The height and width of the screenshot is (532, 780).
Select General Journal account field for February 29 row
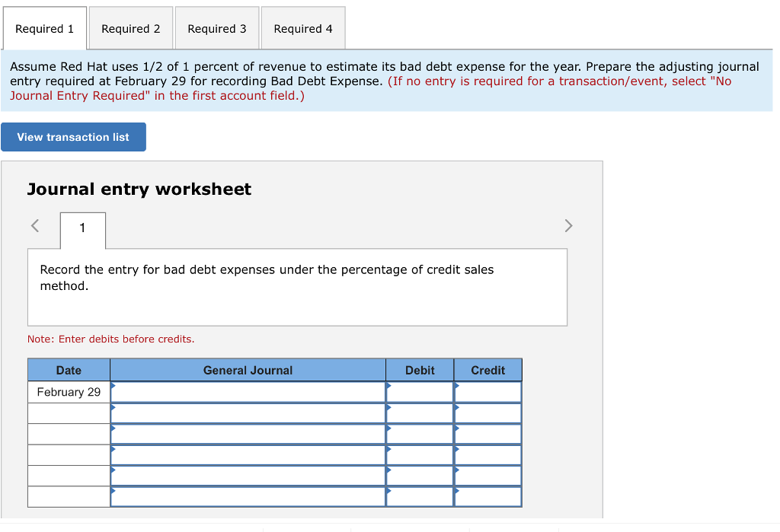point(248,392)
